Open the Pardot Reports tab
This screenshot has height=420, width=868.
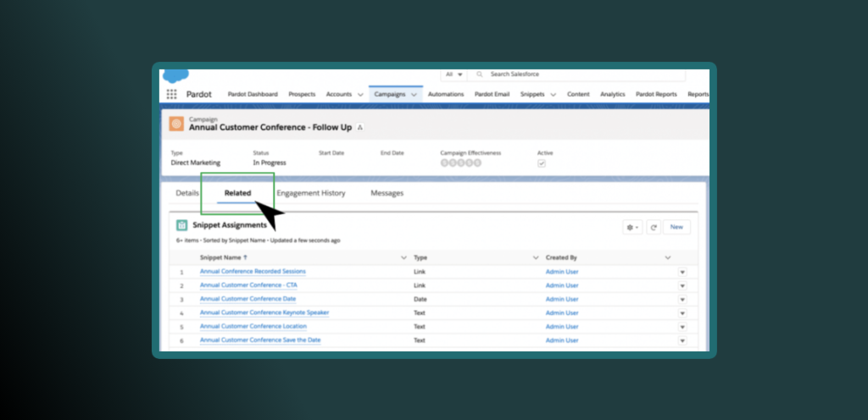(x=656, y=95)
